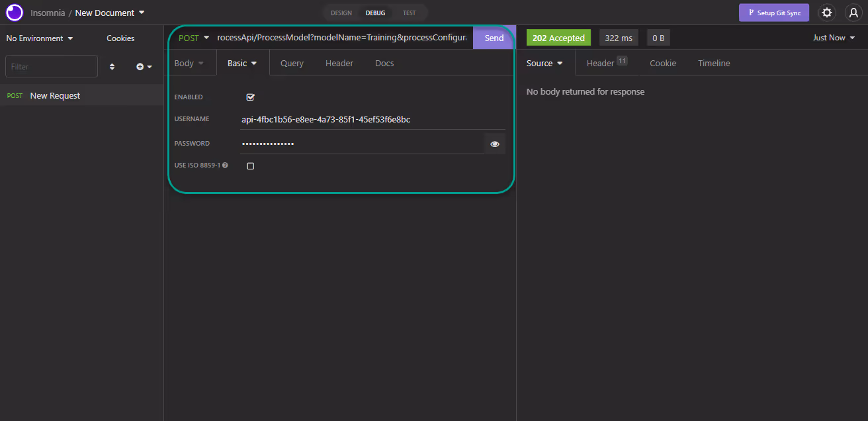Viewport: 868px width, 421px height.
Task: Switch to the Query tab
Action: coord(292,64)
